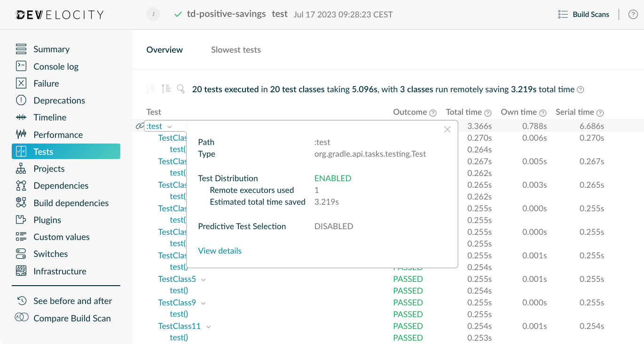
Task: Open the Infrastructure section
Action: pyautogui.click(x=60, y=271)
